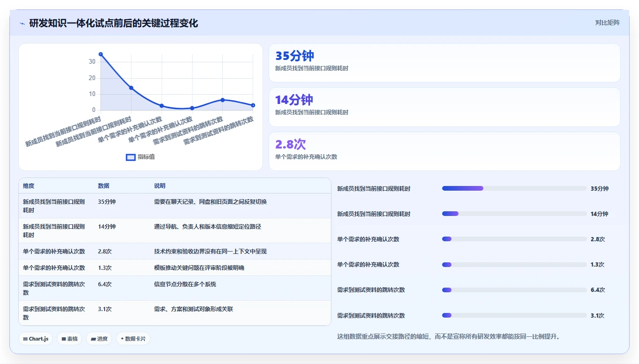The width and height of the screenshot is (639, 364).
Task: Click the 14分钟 value beside its progress bar
Action: coord(600,214)
